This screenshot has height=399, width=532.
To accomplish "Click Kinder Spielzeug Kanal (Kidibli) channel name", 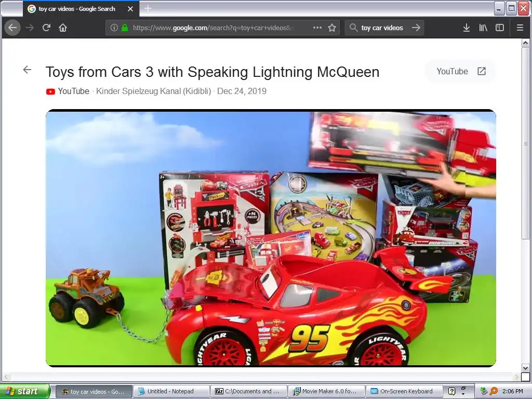I will tap(154, 91).
